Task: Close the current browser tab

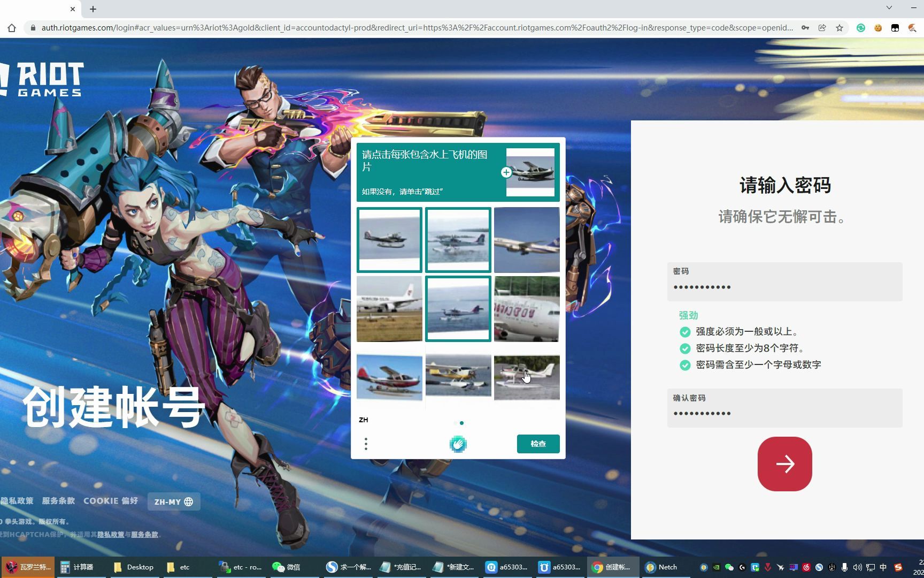Action: tap(73, 9)
